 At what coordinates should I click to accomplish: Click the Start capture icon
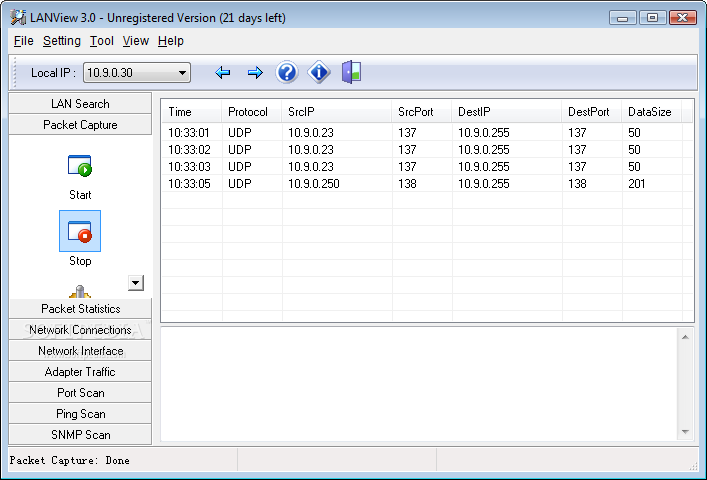pos(80,165)
